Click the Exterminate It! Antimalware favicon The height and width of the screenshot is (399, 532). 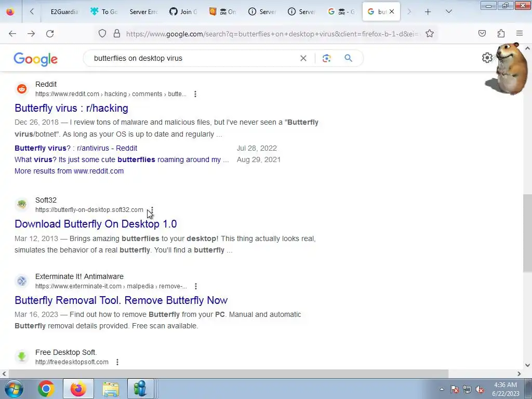[22, 281]
